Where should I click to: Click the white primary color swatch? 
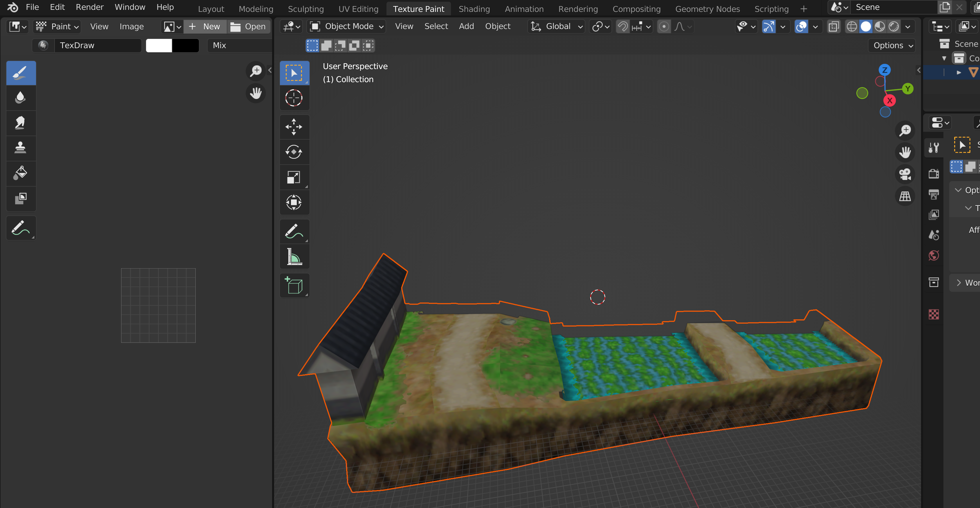[x=159, y=45]
